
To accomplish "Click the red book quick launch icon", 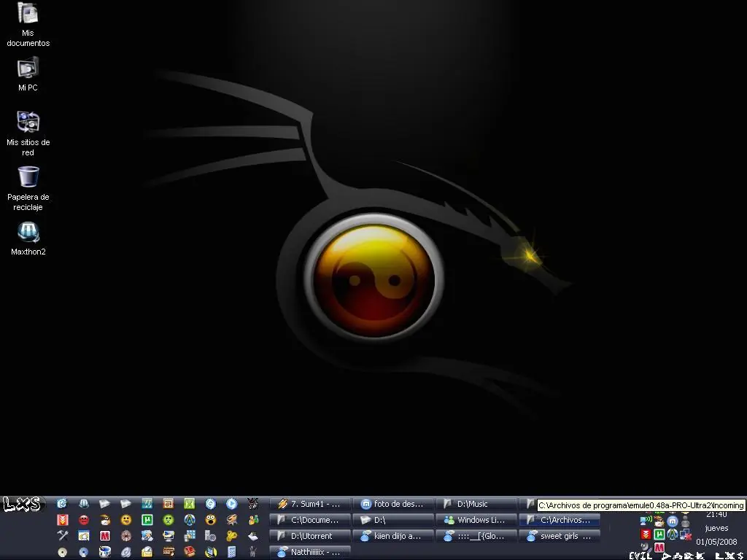I will (190, 552).
